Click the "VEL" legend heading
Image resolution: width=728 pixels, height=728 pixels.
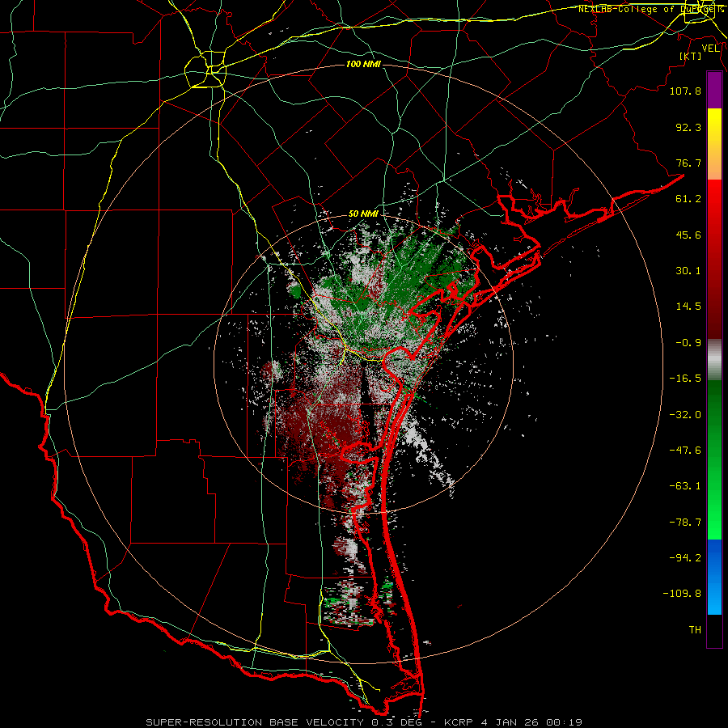pos(710,49)
